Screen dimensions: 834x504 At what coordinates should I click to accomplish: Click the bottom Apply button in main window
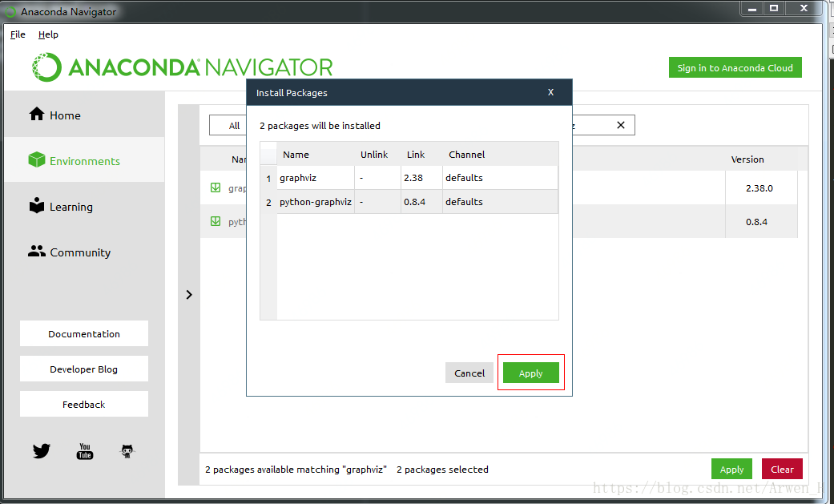tap(731, 469)
